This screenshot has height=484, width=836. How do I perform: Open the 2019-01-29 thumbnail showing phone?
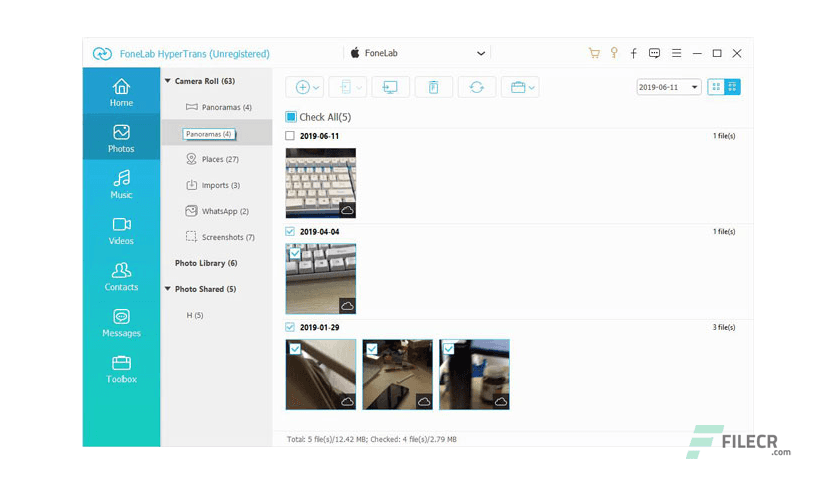(397, 374)
